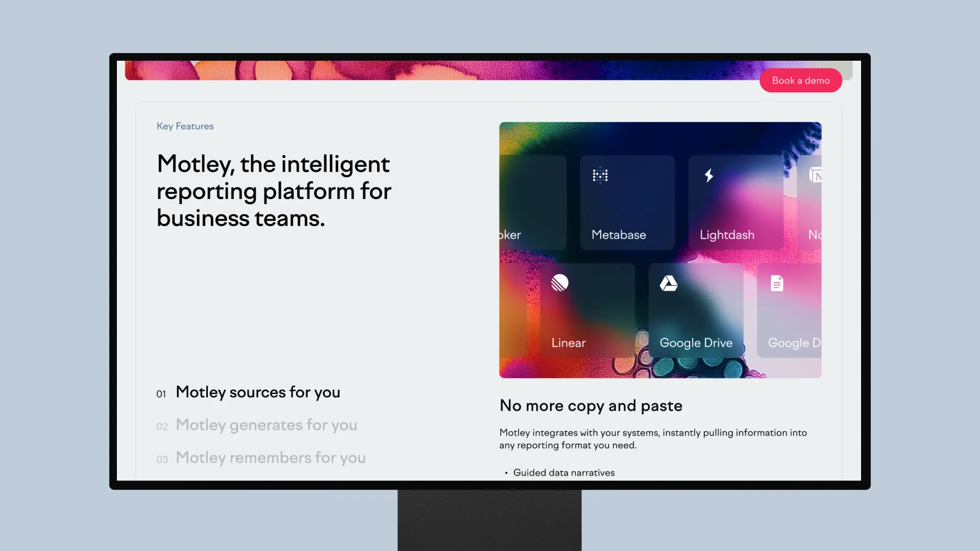Click the Google Drive triangle icon

point(669,283)
